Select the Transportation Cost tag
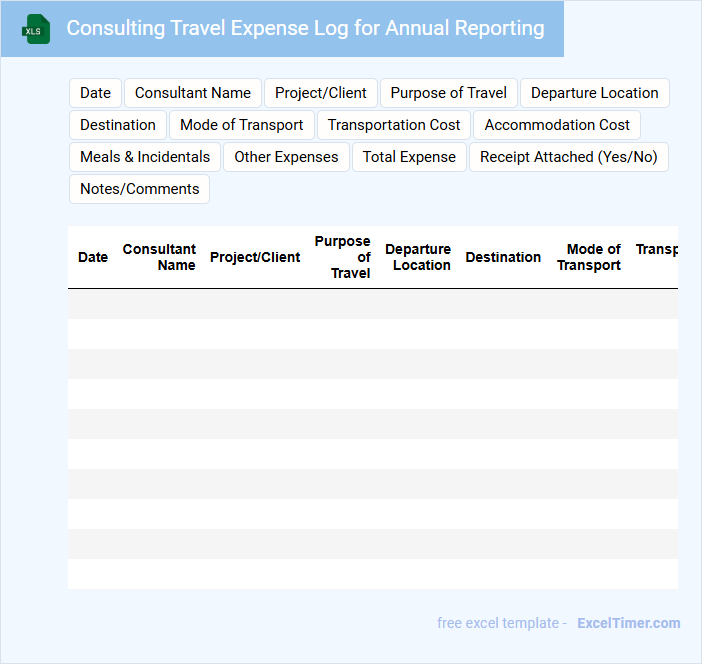Screen dimensions: 702x664 pos(394,125)
